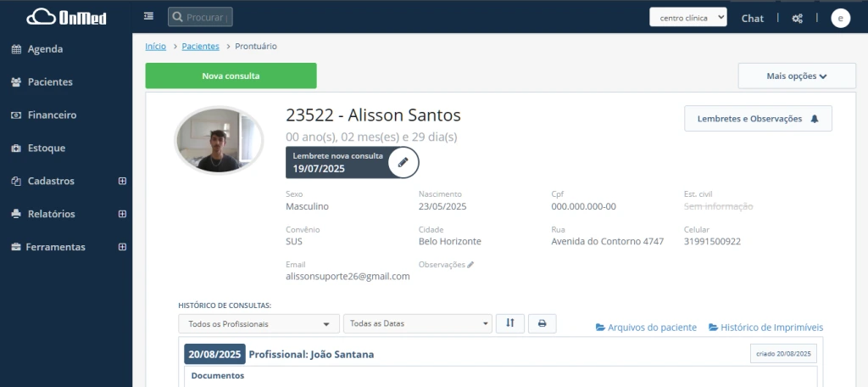
Task: Expand the Cadastros submenu plus icon
Action: 122,181
